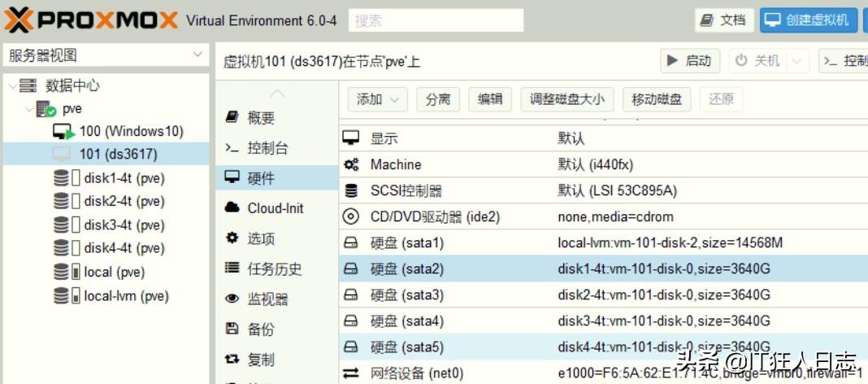Click the 关机 shutdown button
This screenshot has width=868, height=384.
(x=758, y=61)
